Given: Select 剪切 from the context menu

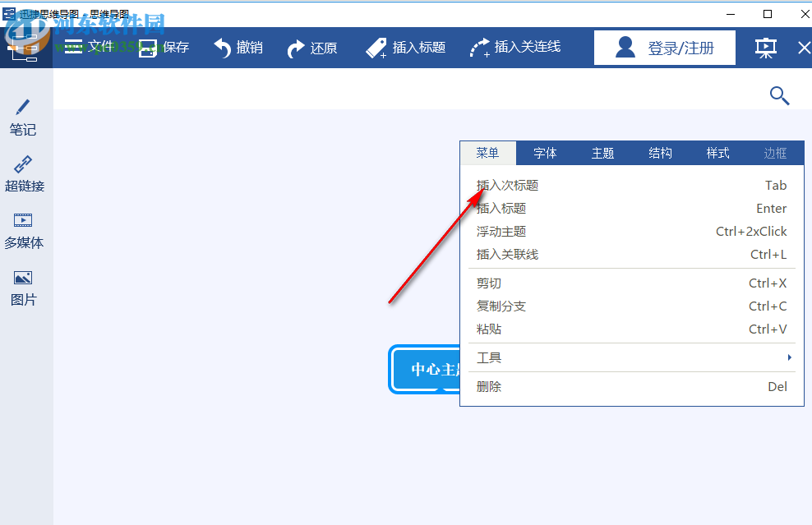Looking at the screenshot, I should coord(488,283).
